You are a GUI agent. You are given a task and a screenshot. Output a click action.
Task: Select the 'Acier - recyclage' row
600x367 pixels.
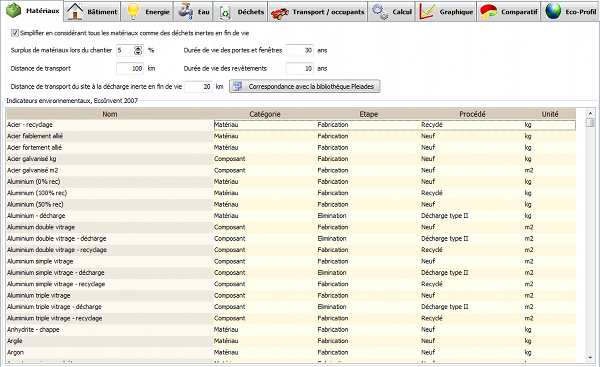[x=291, y=125]
